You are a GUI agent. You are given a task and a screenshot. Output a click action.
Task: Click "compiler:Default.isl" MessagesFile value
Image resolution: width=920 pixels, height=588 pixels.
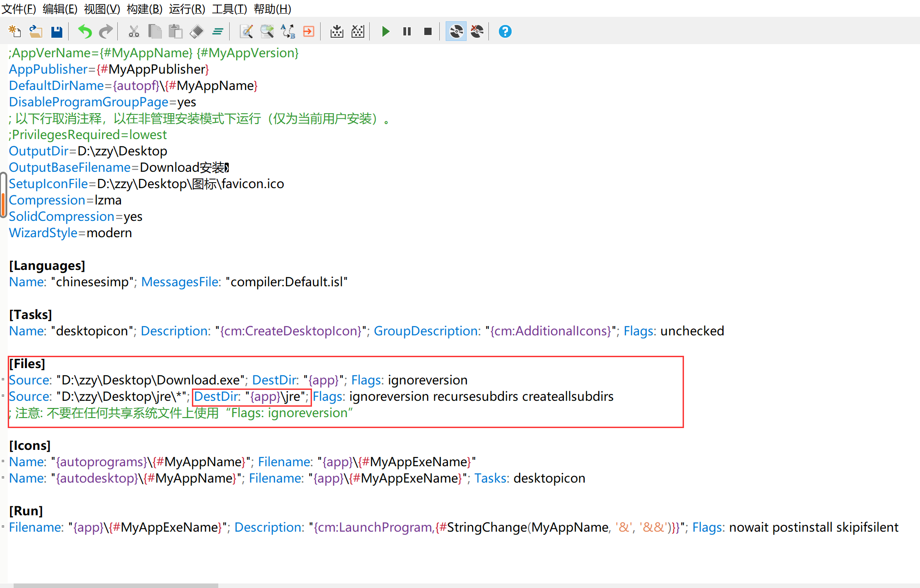[287, 282]
